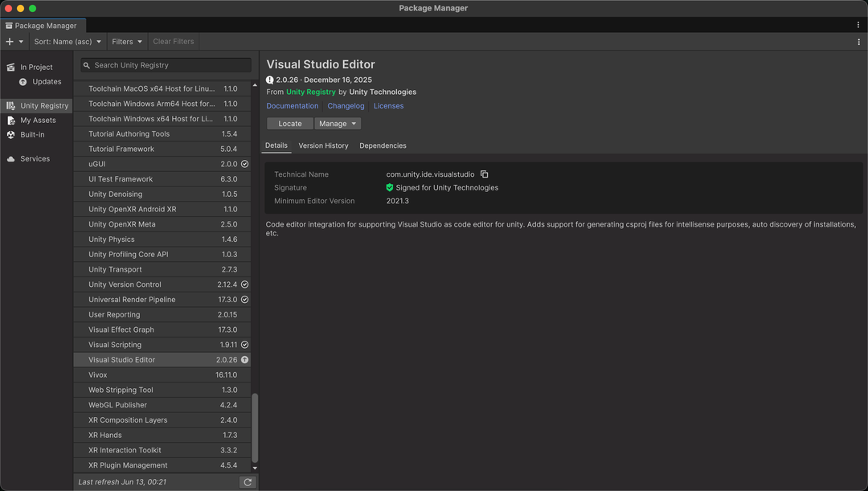Click the update-available icon beside version 2.0.26
The width and height of the screenshot is (868, 491).
269,80
